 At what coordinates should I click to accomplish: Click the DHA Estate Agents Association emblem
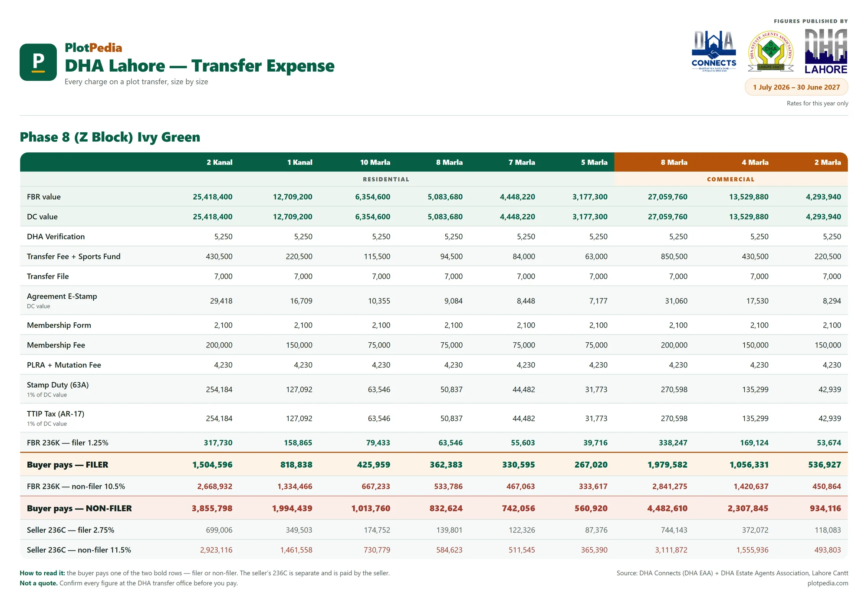[x=771, y=51]
